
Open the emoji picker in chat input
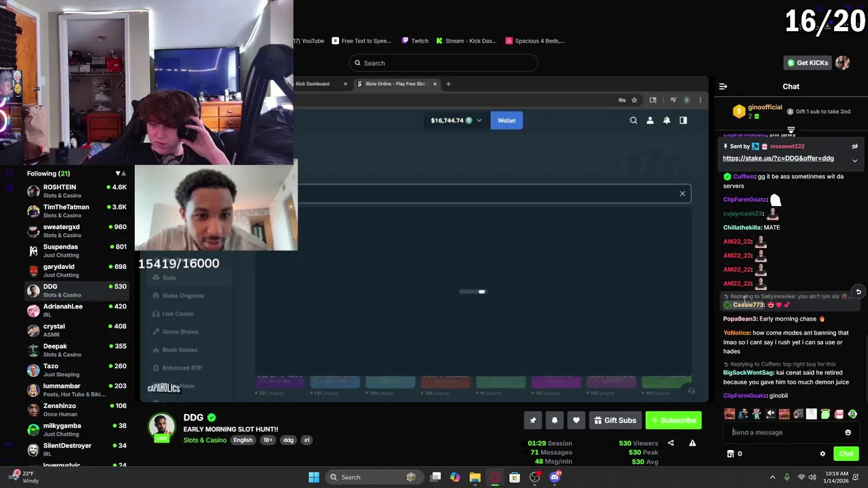(x=848, y=432)
